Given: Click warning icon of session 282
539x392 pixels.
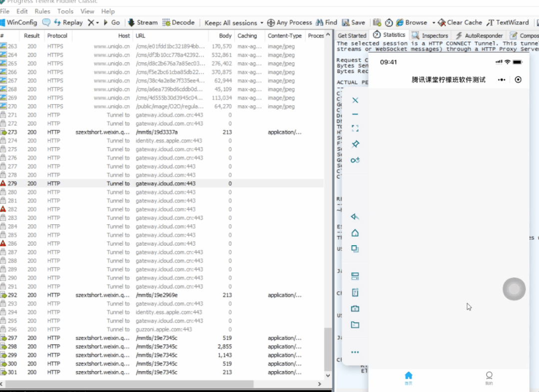Looking at the screenshot, I should [x=3, y=209].
